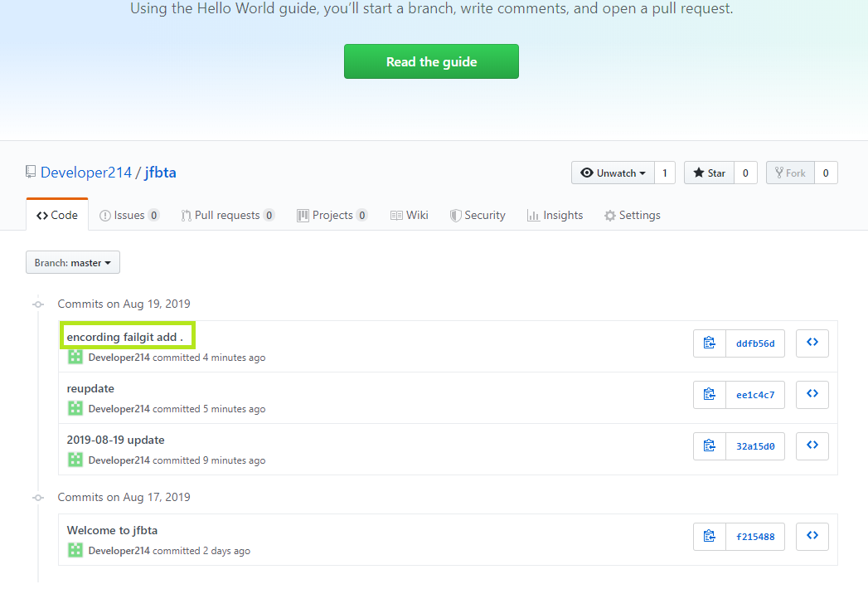Switch to the Issues tab

pos(129,215)
